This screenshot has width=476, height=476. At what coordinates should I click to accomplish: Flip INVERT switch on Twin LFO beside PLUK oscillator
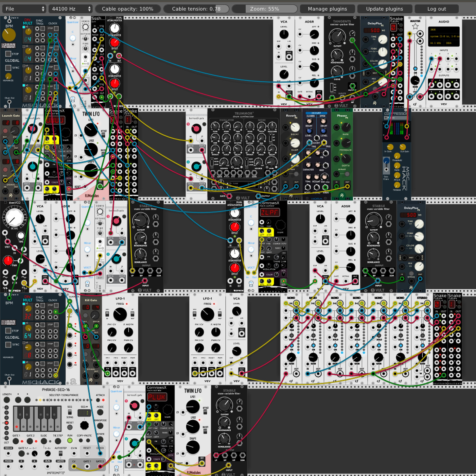tap(205, 431)
